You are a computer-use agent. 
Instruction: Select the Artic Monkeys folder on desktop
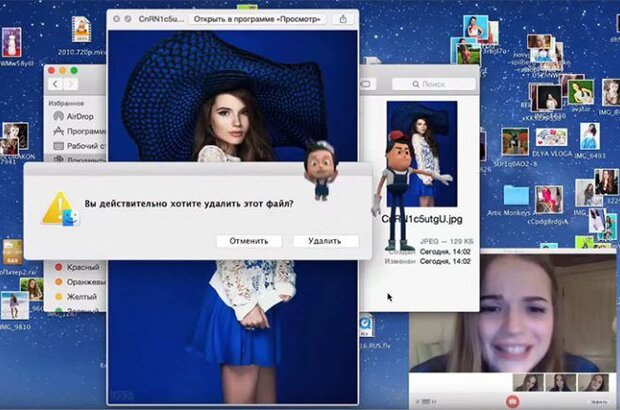pos(516,195)
